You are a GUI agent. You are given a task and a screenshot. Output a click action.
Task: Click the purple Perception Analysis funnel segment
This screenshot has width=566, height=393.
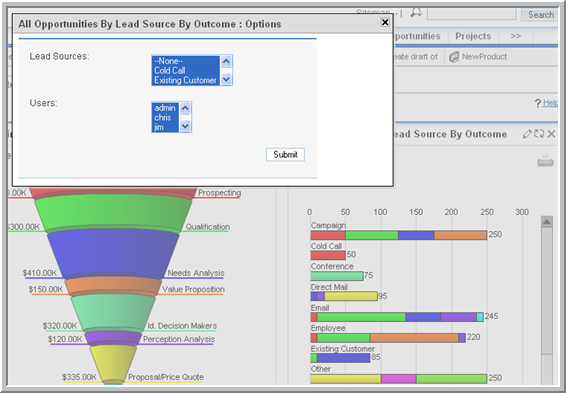(x=113, y=338)
